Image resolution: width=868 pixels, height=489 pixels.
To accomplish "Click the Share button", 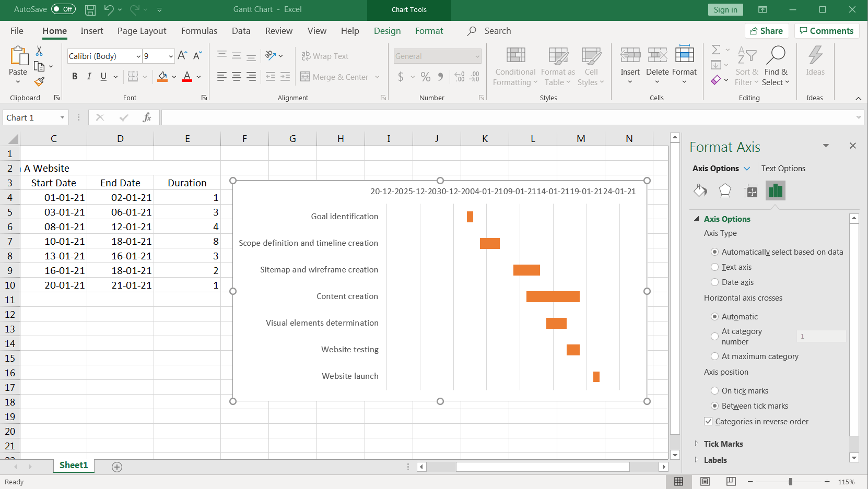I will pyautogui.click(x=766, y=31).
